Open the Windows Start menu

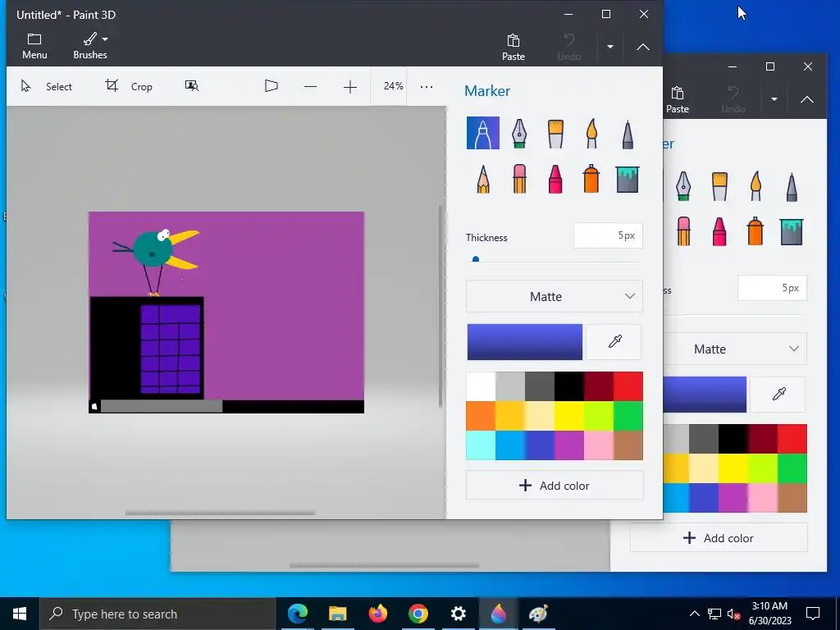[20, 614]
